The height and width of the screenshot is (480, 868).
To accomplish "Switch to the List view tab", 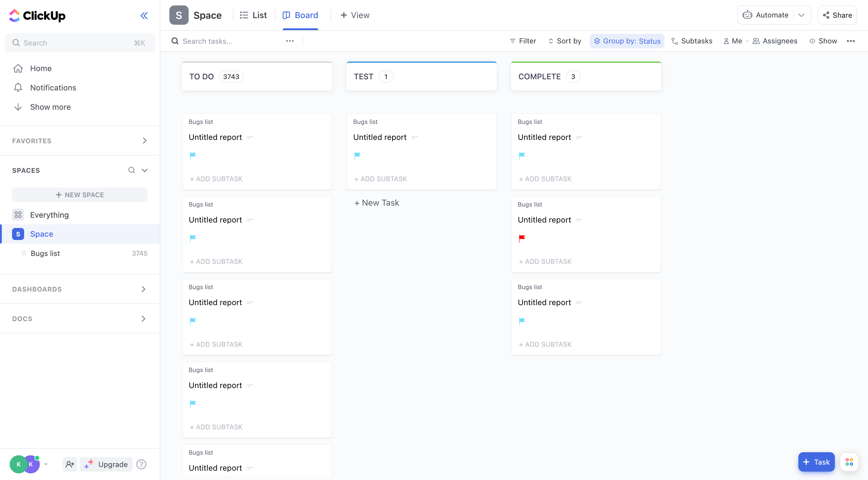I will point(253,15).
